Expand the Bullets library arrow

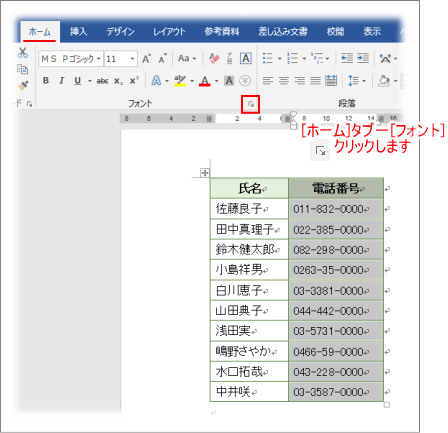[279, 59]
